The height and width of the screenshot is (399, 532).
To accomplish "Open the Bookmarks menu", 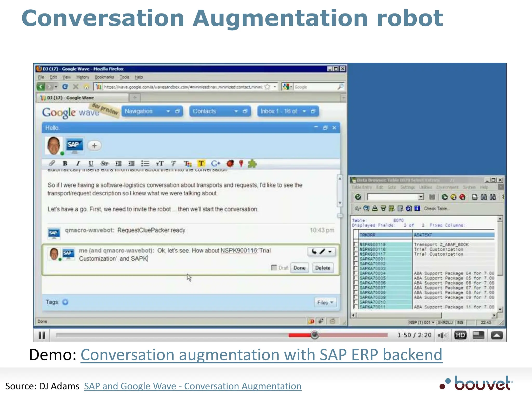I will coord(104,77).
